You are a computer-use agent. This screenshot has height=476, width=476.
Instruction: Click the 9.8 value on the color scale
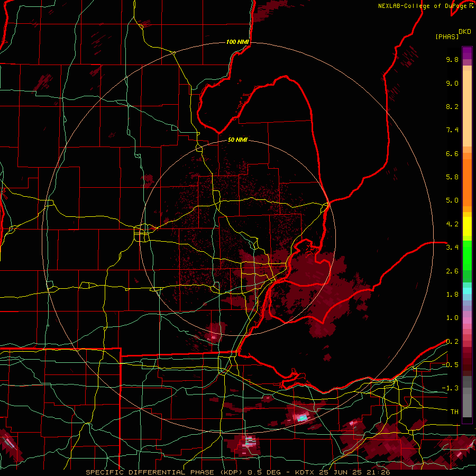452,59
